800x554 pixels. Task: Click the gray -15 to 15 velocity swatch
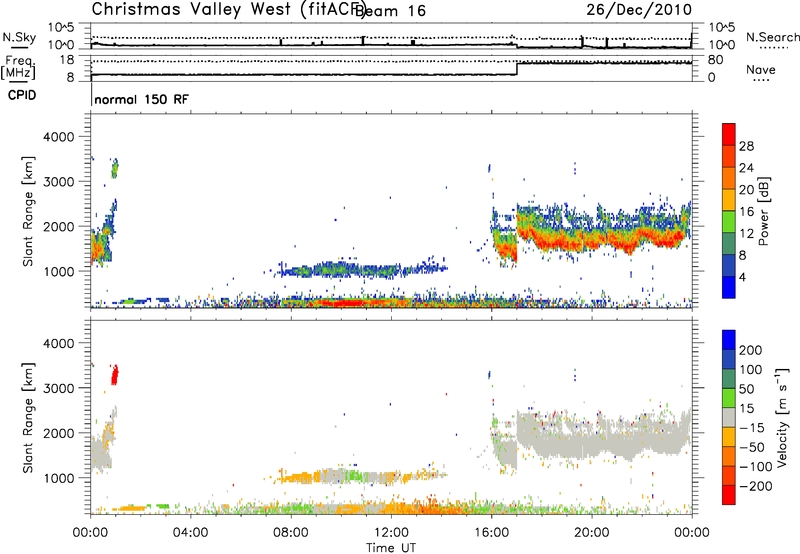click(x=729, y=417)
